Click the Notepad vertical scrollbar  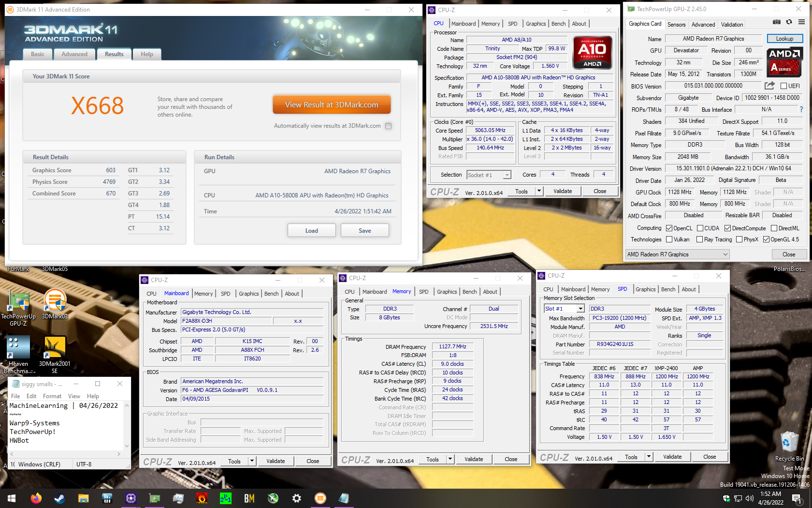point(127,426)
